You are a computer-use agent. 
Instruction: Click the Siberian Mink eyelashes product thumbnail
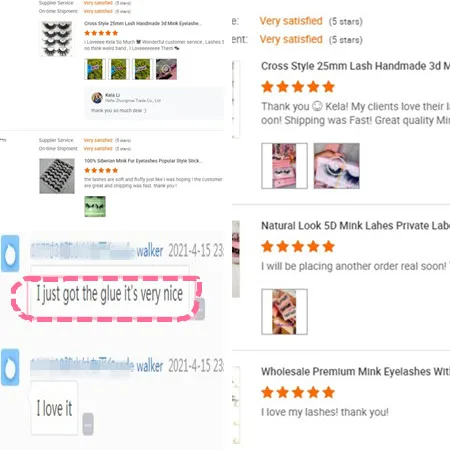[57, 176]
